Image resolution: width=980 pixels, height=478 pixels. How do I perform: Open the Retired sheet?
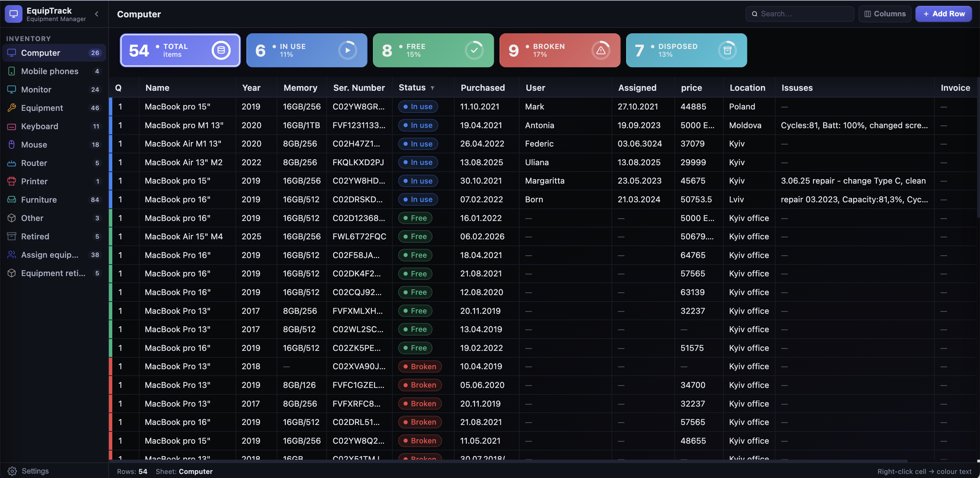click(x=54, y=236)
